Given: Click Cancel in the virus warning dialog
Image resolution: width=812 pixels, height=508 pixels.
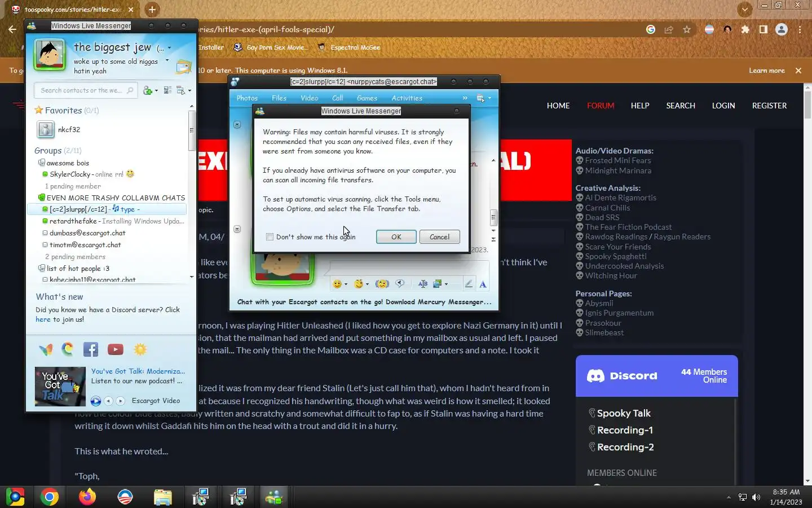Looking at the screenshot, I should [x=440, y=237].
